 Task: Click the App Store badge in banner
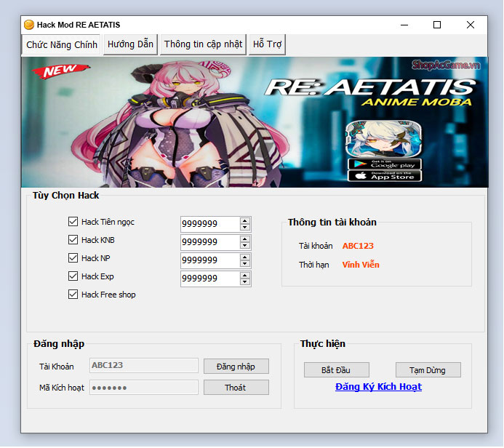[385, 176]
